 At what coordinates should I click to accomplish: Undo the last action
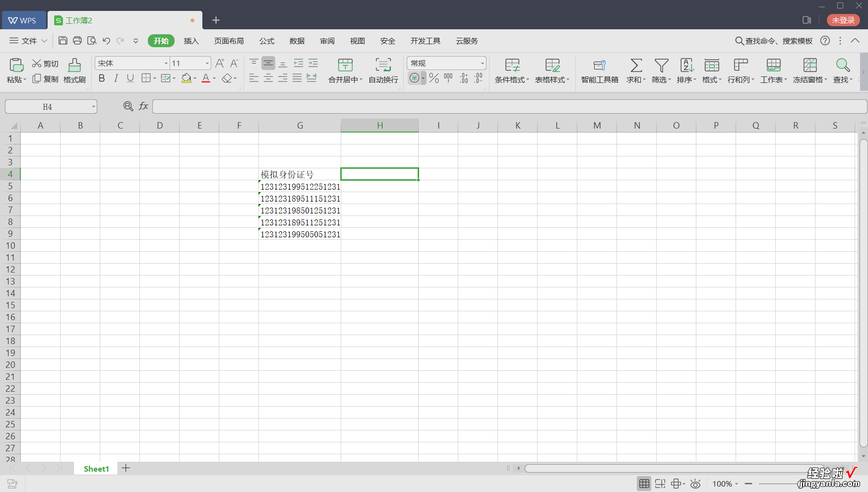tap(106, 41)
